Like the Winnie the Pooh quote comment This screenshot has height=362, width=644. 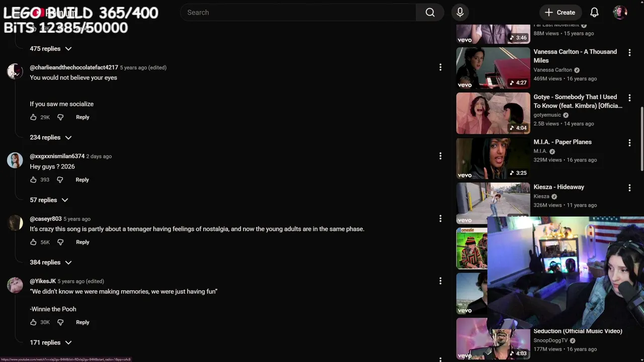pos(33,322)
